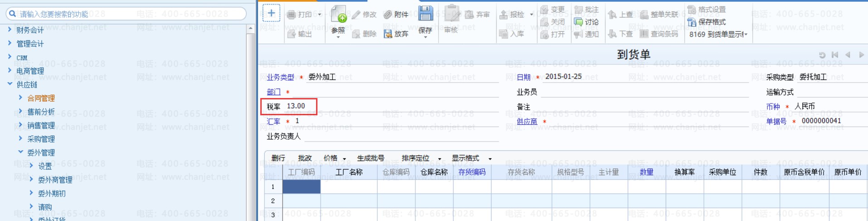Screen dimensions: 868x221
Task: Open the 价格 dropdown in grid toolbar
Action: point(334,158)
